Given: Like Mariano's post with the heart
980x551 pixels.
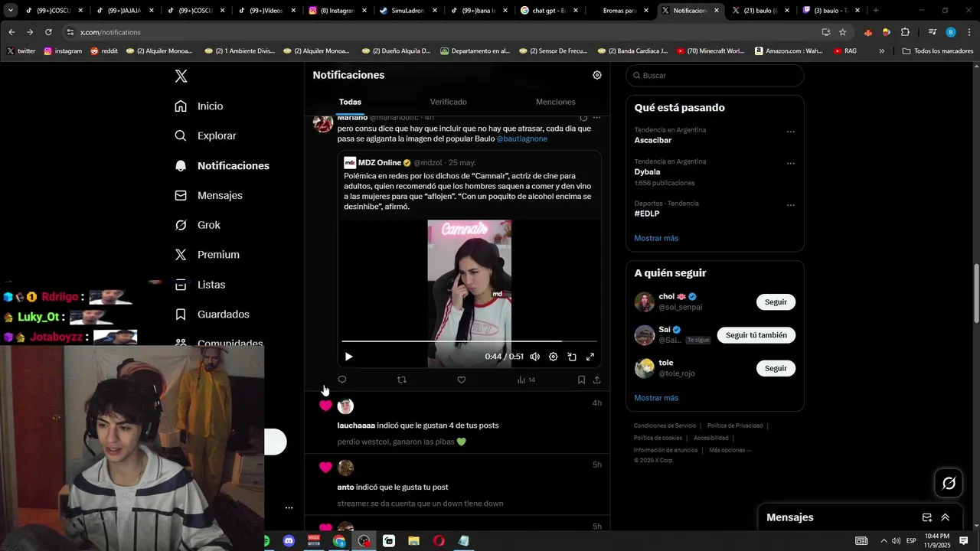Looking at the screenshot, I should [x=461, y=380].
